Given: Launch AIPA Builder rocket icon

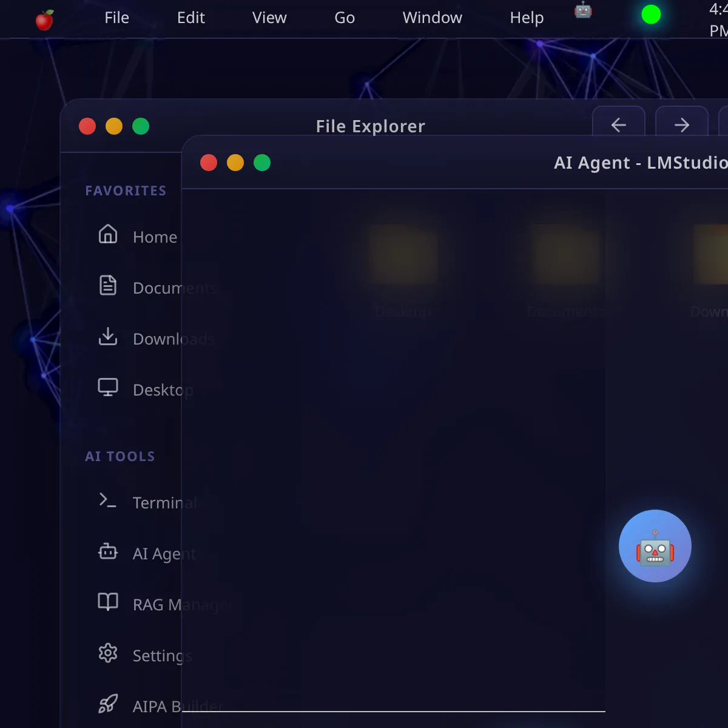Looking at the screenshot, I should point(108,704).
